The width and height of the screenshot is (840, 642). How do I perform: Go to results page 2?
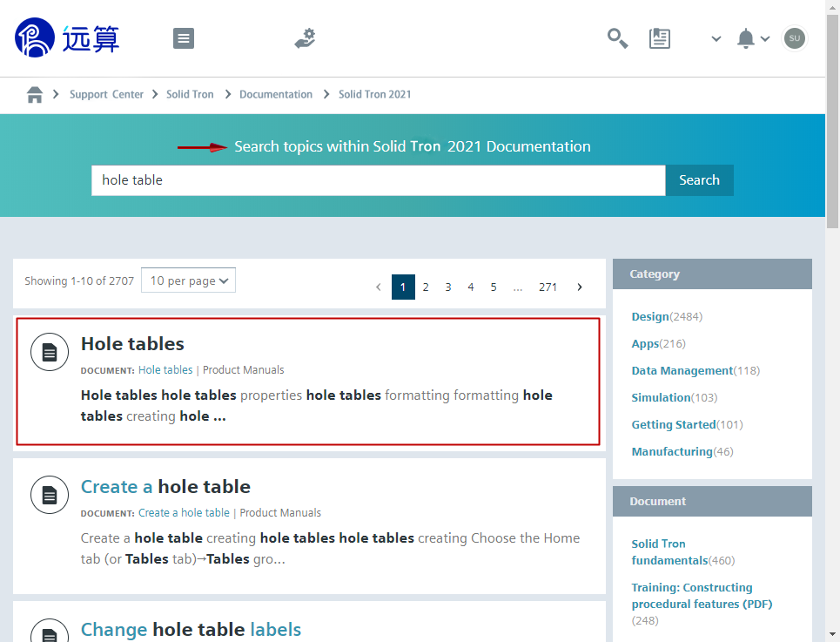(x=426, y=287)
